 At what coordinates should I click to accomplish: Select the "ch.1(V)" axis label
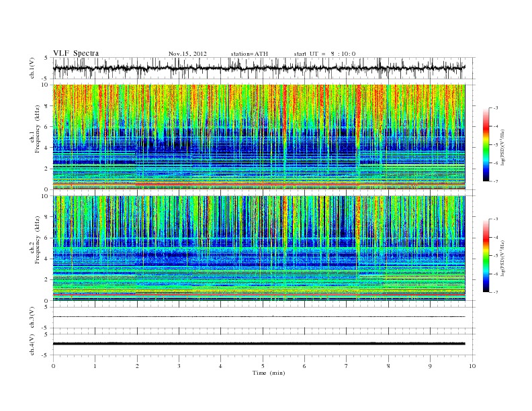tap(32, 68)
